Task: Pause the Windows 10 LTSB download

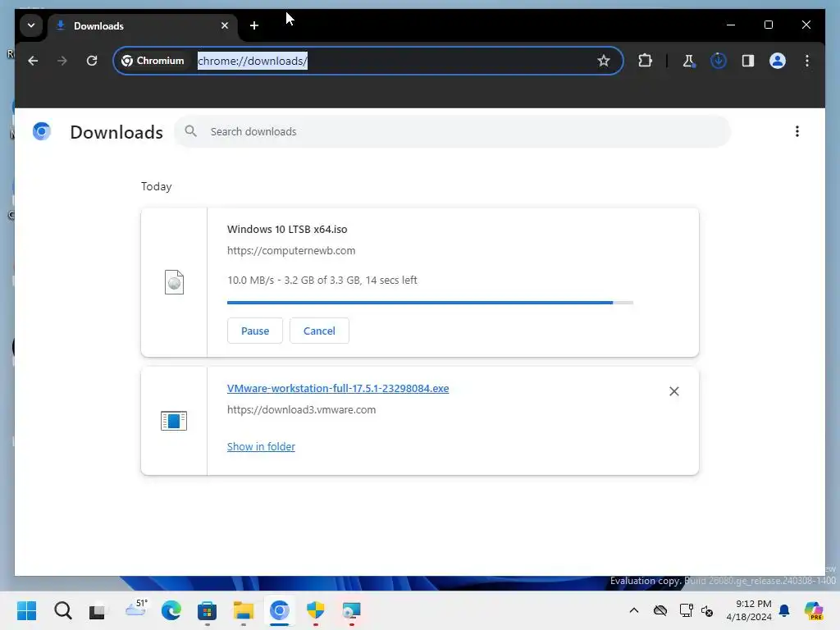Action: pyautogui.click(x=255, y=331)
